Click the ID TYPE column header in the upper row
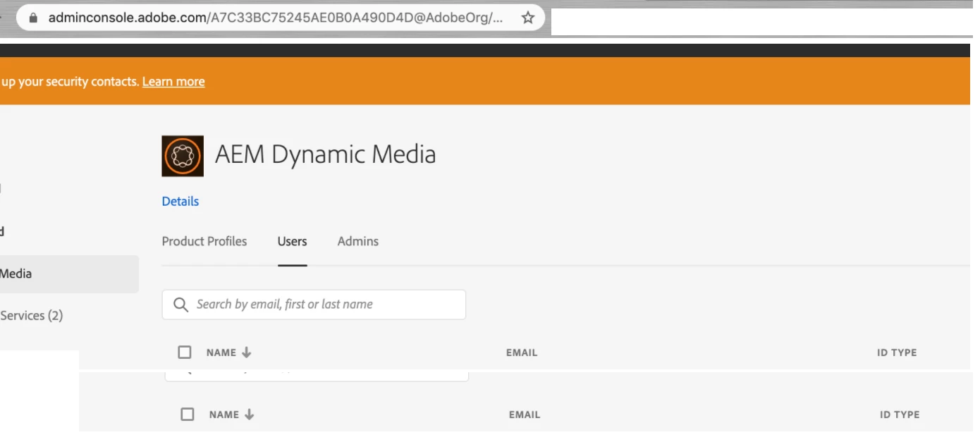The width and height of the screenshot is (980, 435). 897,353
